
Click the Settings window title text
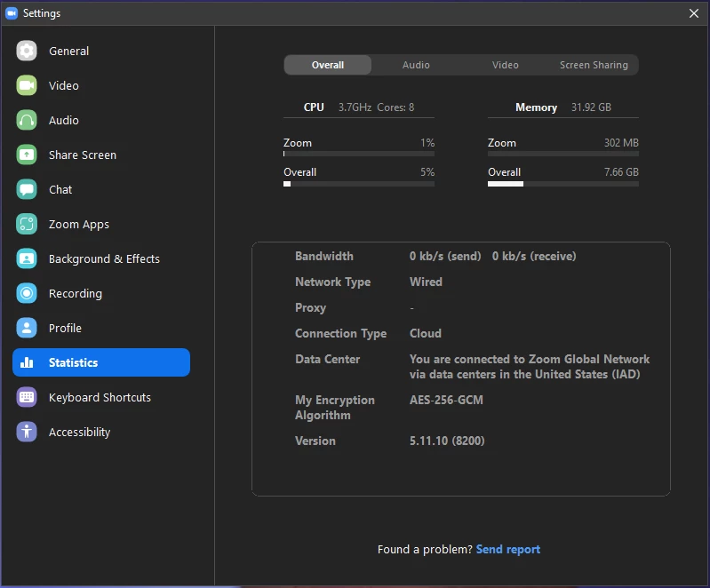(42, 13)
